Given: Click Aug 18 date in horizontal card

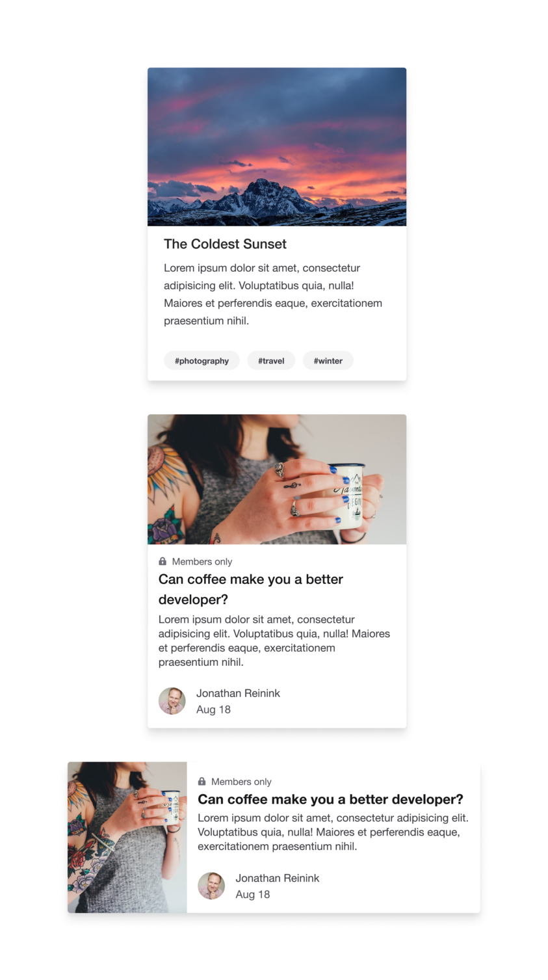Looking at the screenshot, I should 252,894.
